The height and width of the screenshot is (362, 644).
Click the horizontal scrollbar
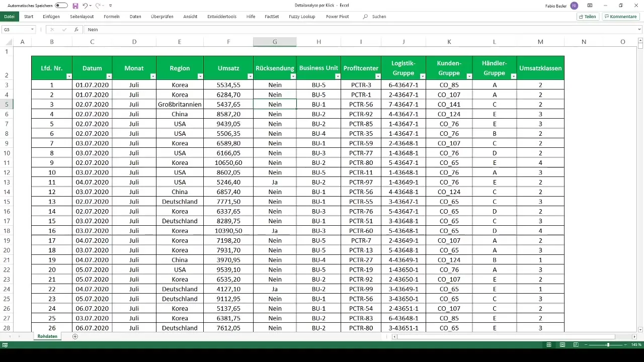506,336
